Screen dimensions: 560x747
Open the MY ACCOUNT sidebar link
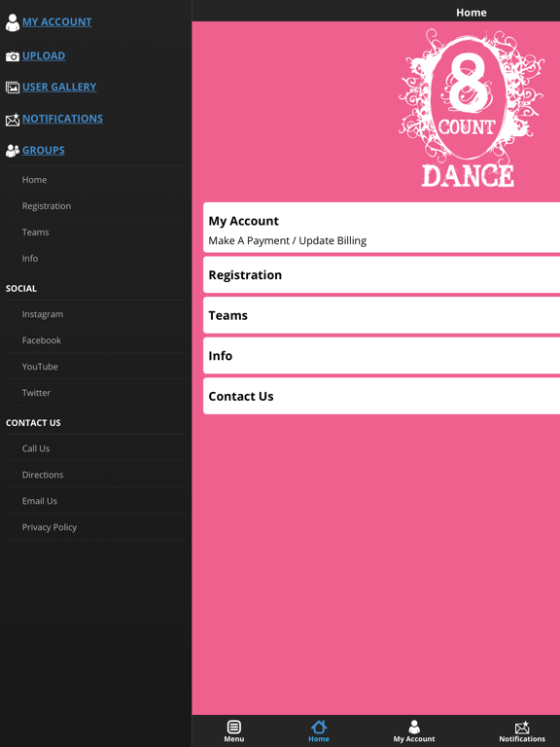point(57,22)
